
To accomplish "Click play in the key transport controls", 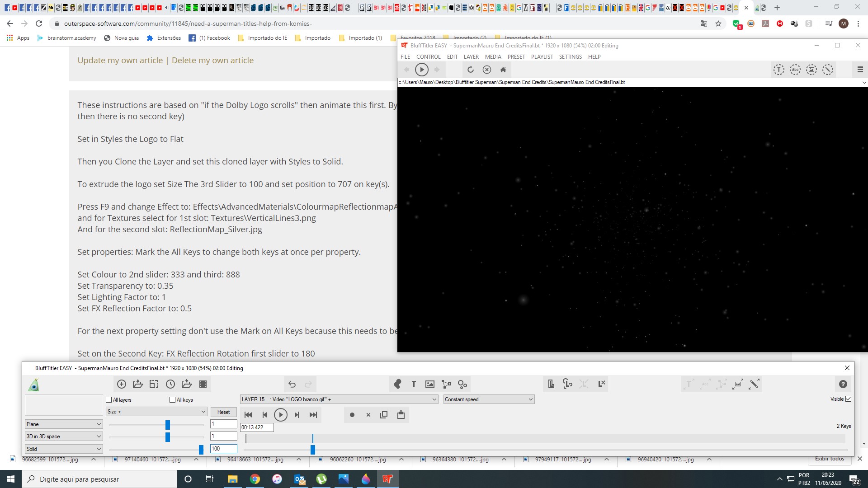I will point(280,415).
